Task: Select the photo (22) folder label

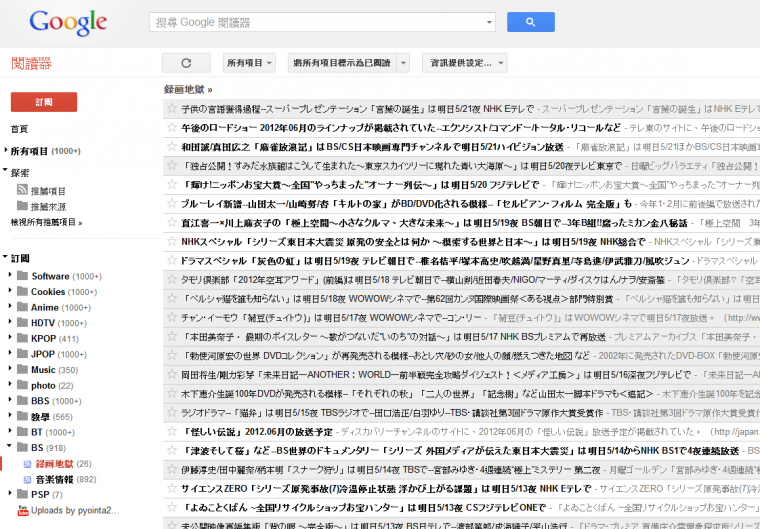Action: click(52, 385)
